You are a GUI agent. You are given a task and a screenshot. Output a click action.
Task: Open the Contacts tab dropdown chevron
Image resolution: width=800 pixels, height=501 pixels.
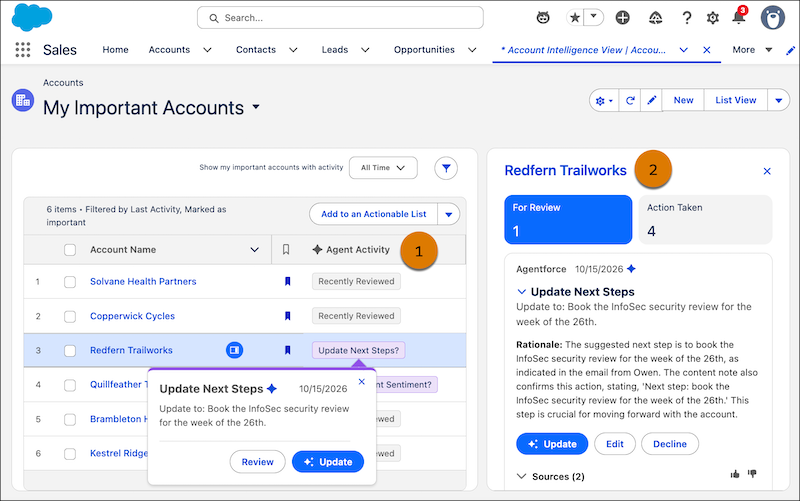pyautogui.click(x=293, y=50)
